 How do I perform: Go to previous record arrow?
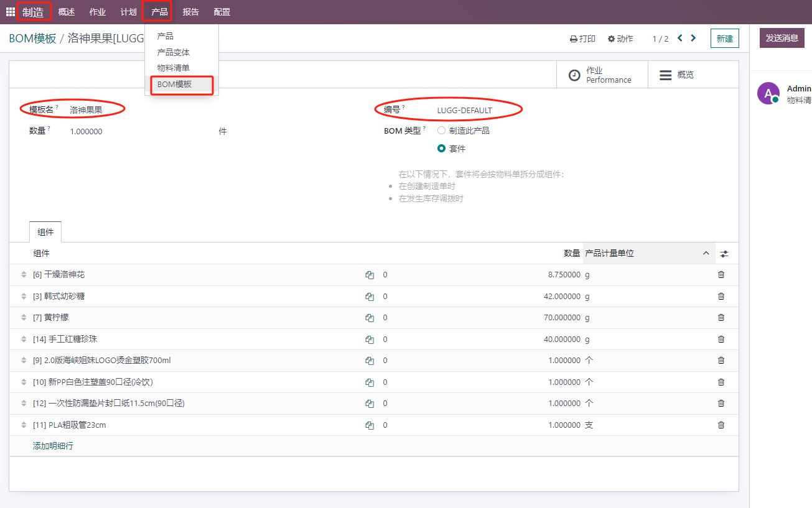click(680, 39)
